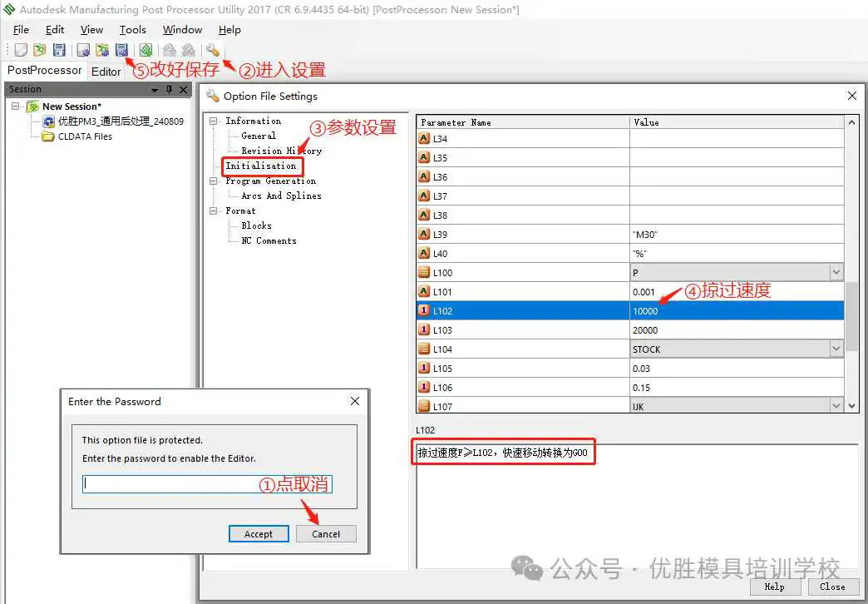This screenshot has width=868, height=604.
Task: Open the Window menu
Action: (x=182, y=30)
